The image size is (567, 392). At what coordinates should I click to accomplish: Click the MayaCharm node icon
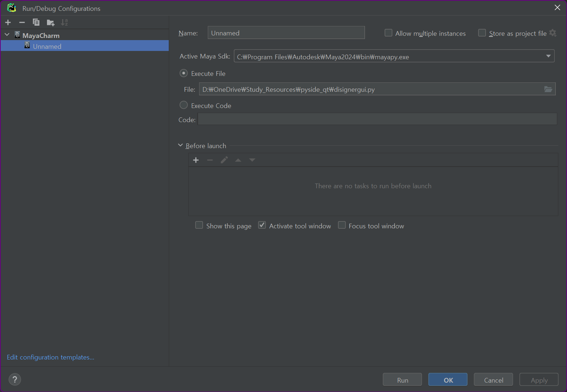[17, 35]
